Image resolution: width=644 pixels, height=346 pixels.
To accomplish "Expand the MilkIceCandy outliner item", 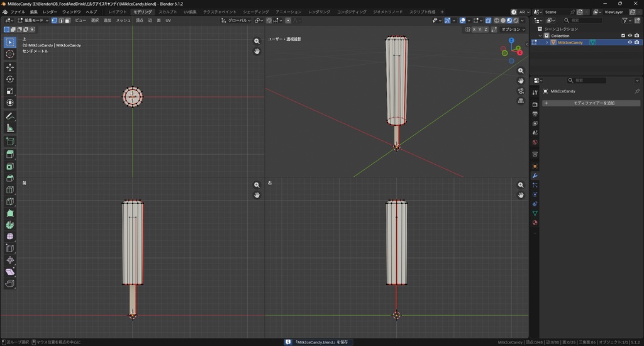I will pos(547,42).
